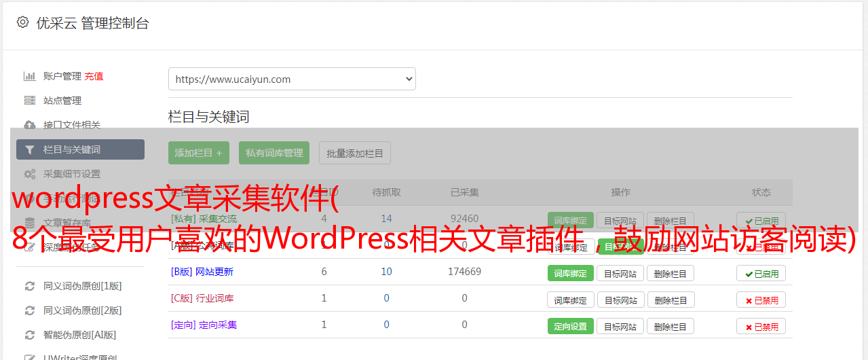Open 同义词伪原创[2版] in the sidebar

(x=83, y=310)
